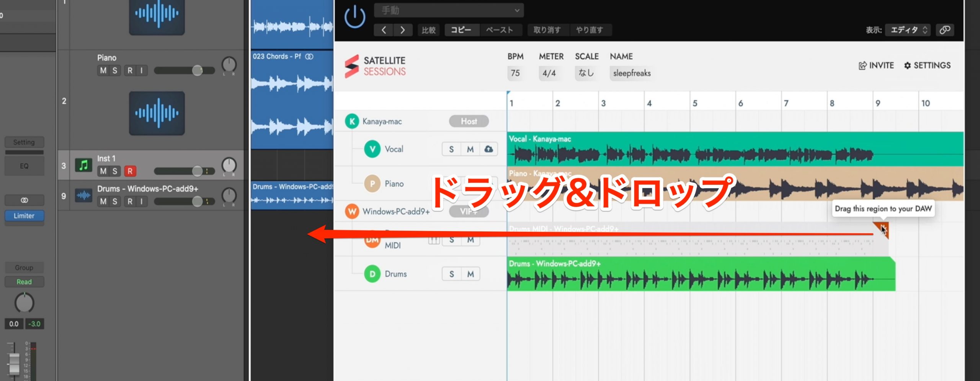980x381 pixels.
Task: Click the 比較 compare button
Action: click(429, 30)
